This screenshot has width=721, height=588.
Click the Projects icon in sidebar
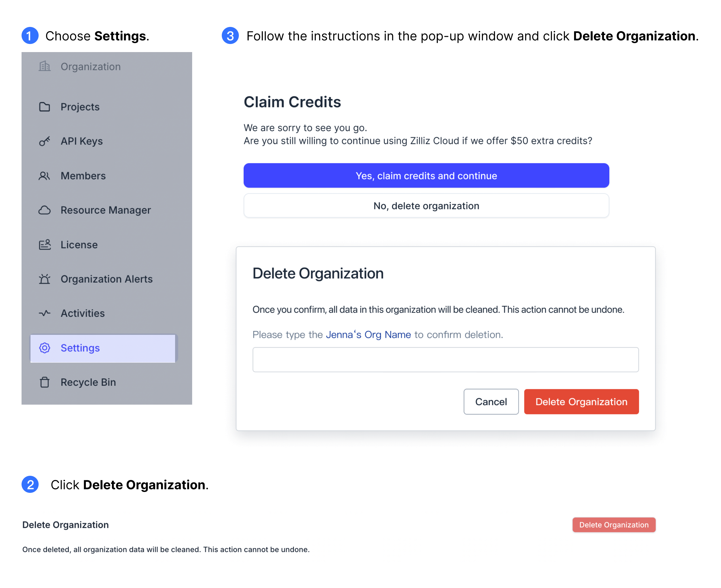44,107
